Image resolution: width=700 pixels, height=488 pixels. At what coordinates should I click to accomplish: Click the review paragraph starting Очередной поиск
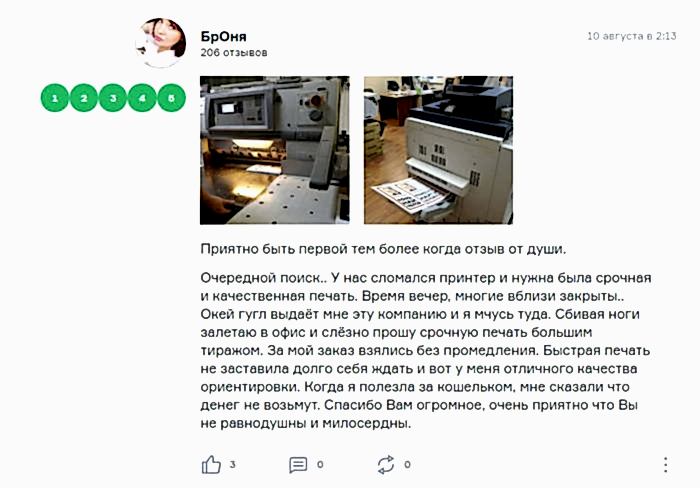pos(425,350)
